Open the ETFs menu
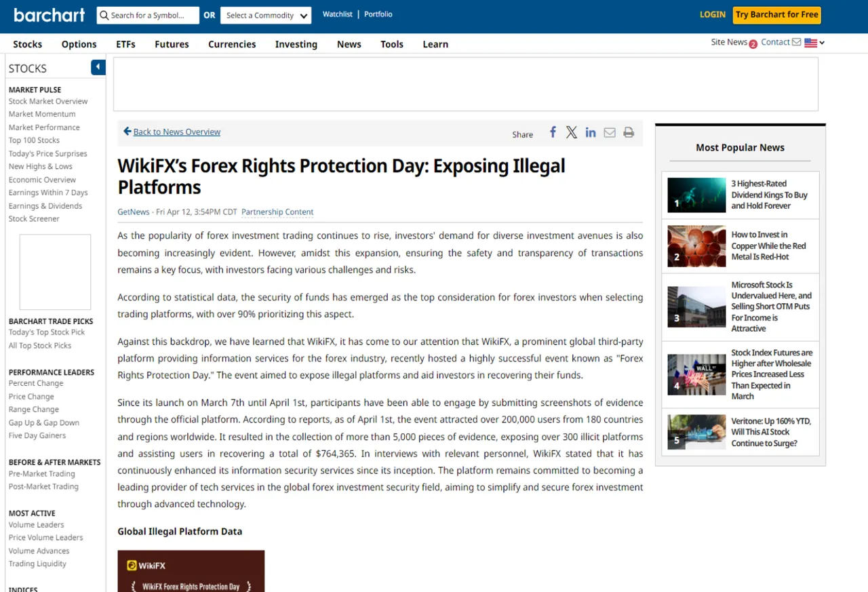This screenshot has height=592, width=868. [x=125, y=44]
